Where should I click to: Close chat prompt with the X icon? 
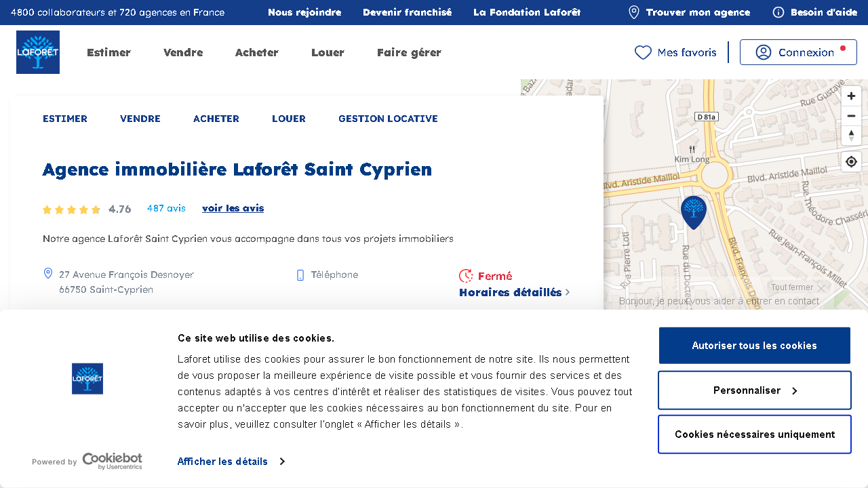821,288
